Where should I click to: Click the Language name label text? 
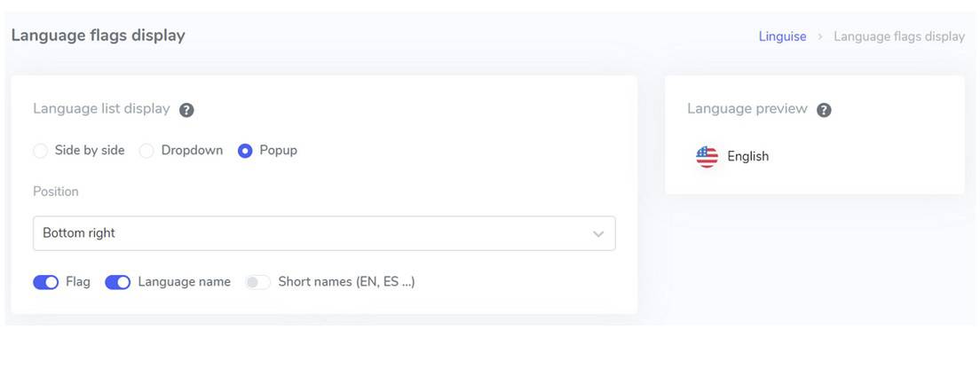coord(184,281)
